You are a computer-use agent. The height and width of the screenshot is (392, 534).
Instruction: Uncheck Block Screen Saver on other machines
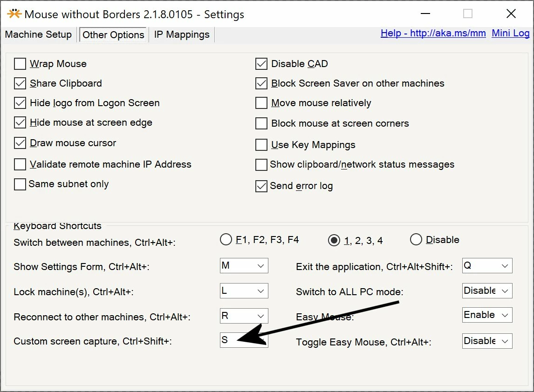pos(261,83)
